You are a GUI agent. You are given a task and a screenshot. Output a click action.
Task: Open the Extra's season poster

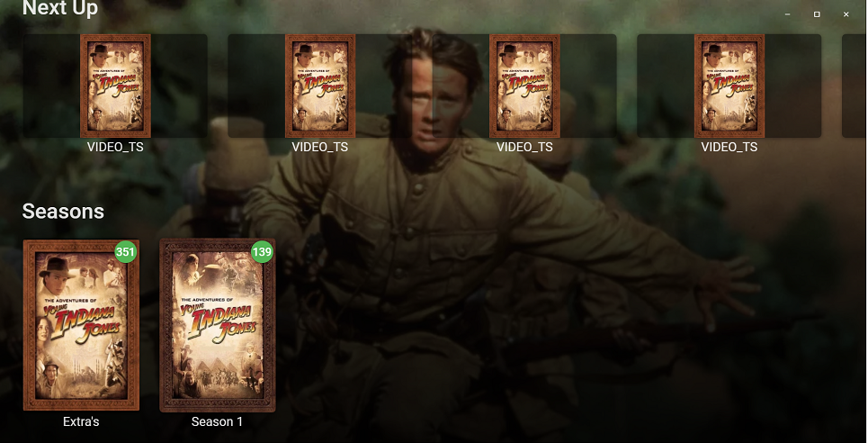(x=81, y=325)
